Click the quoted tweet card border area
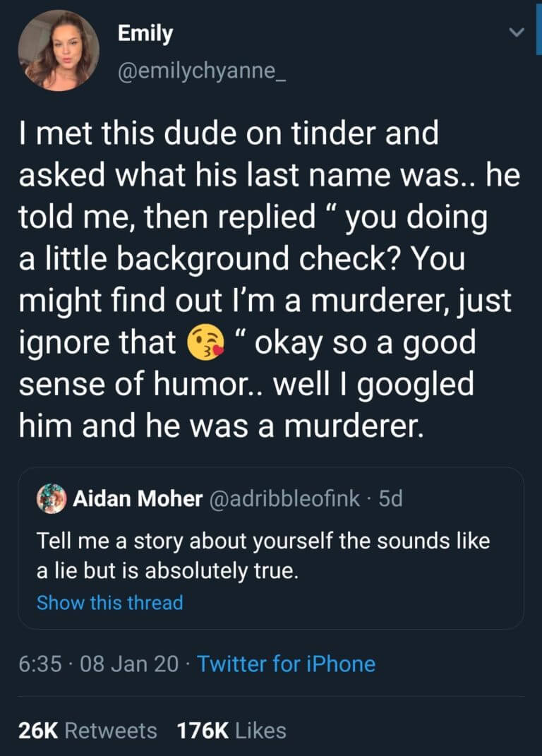The width and height of the screenshot is (542, 756). tap(271, 548)
